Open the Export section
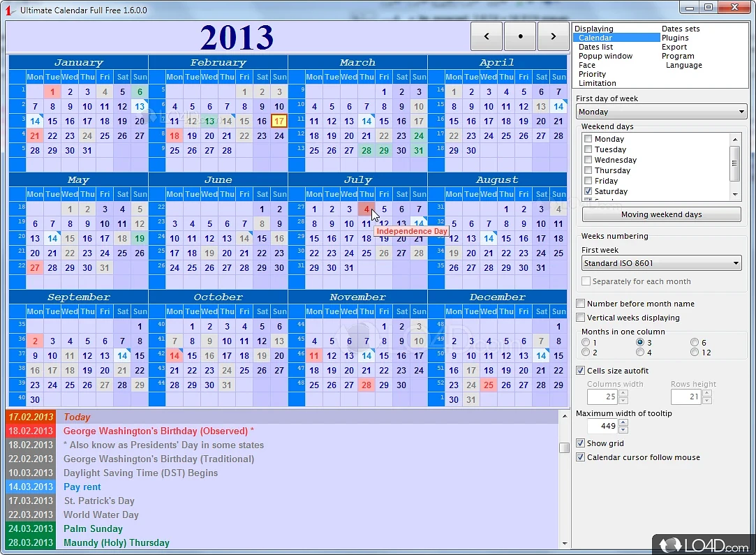The width and height of the screenshot is (756, 555). click(674, 47)
